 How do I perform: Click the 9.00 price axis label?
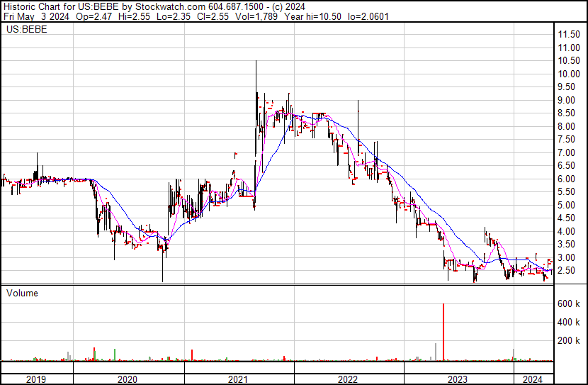[x=566, y=100]
